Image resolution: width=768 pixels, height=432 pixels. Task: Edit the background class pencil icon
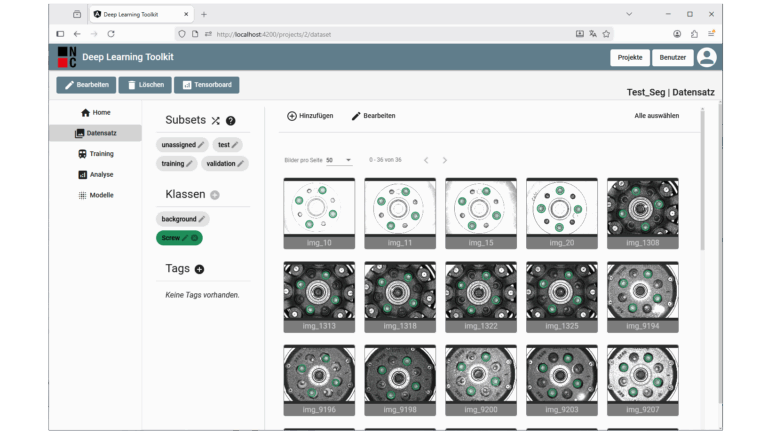[202, 219]
